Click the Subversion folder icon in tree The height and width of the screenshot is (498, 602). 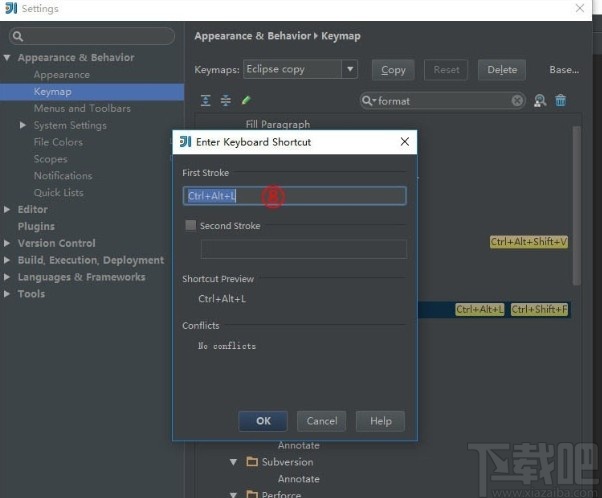[x=249, y=462]
